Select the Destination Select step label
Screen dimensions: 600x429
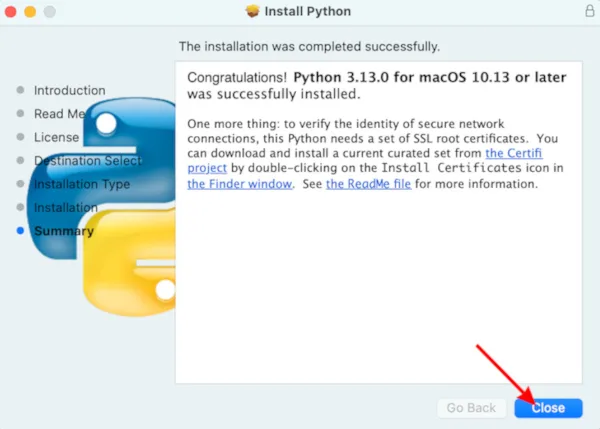88,161
